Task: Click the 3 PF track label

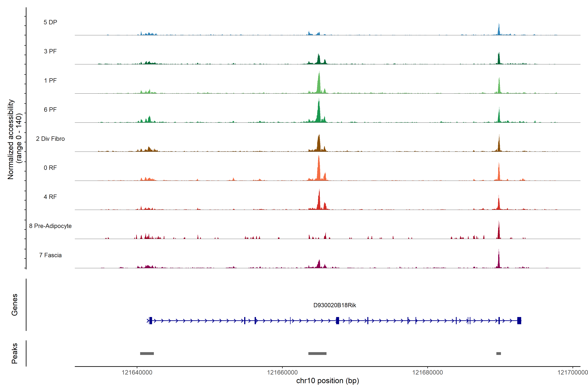Action: coord(50,51)
